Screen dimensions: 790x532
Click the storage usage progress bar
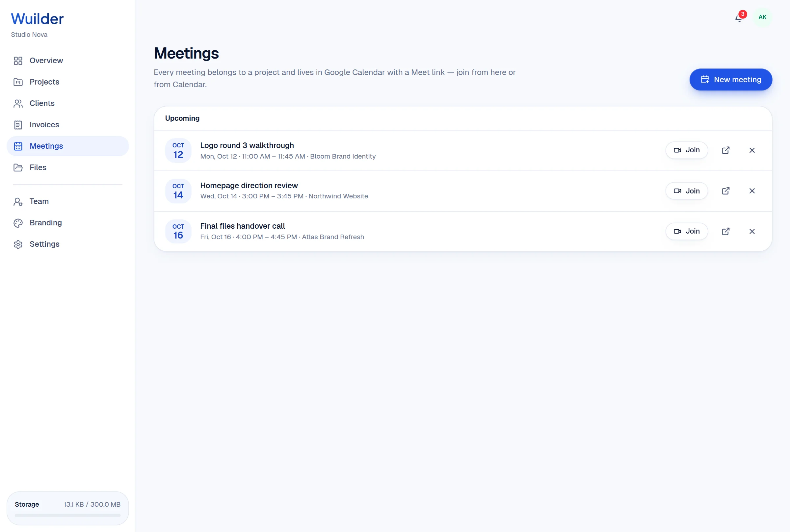coord(67,515)
